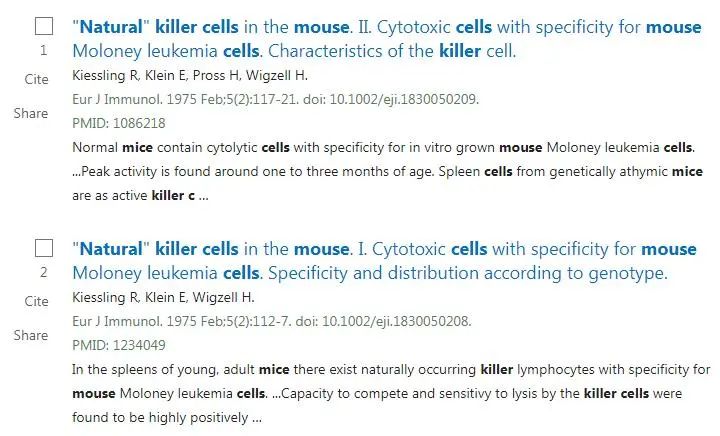Click Share for result number 2
Screen dimensions: 720x436
[x=31, y=335]
